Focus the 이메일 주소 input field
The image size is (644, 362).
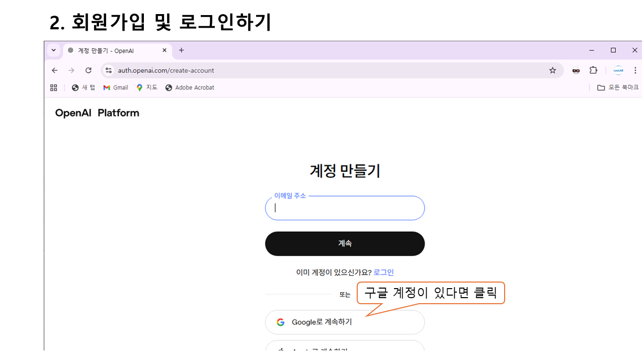pos(345,208)
